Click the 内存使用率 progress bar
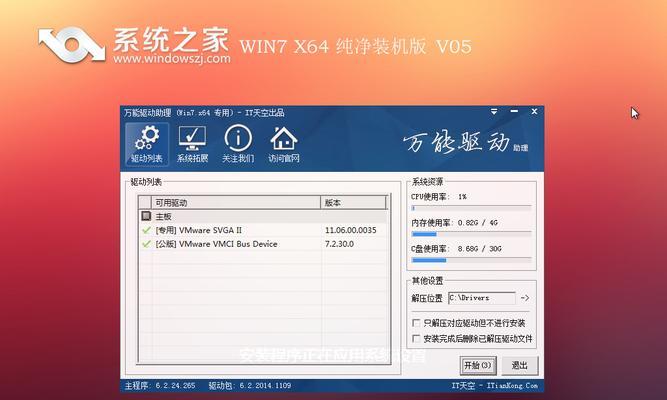Screen dimensions: 667x400 (471, 234)
